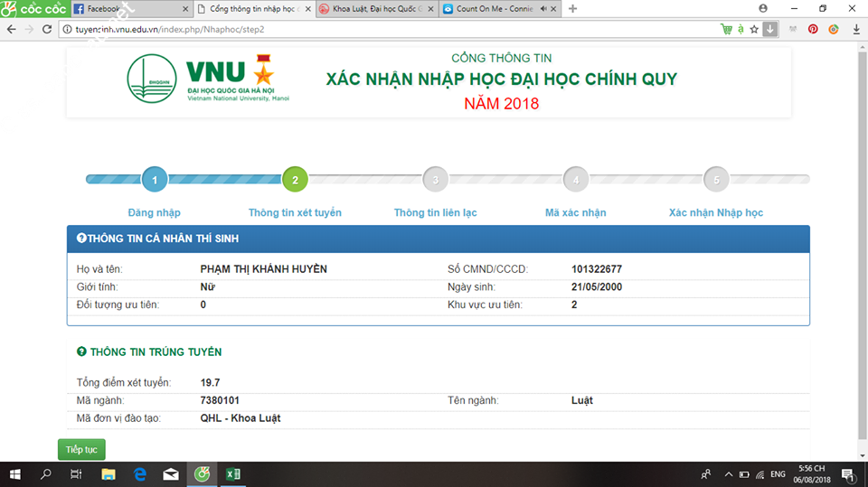Image resolution: width=868 pixels, height=487 pixels.
Task: Open the Pinterest extension icon
Action: 813,29
